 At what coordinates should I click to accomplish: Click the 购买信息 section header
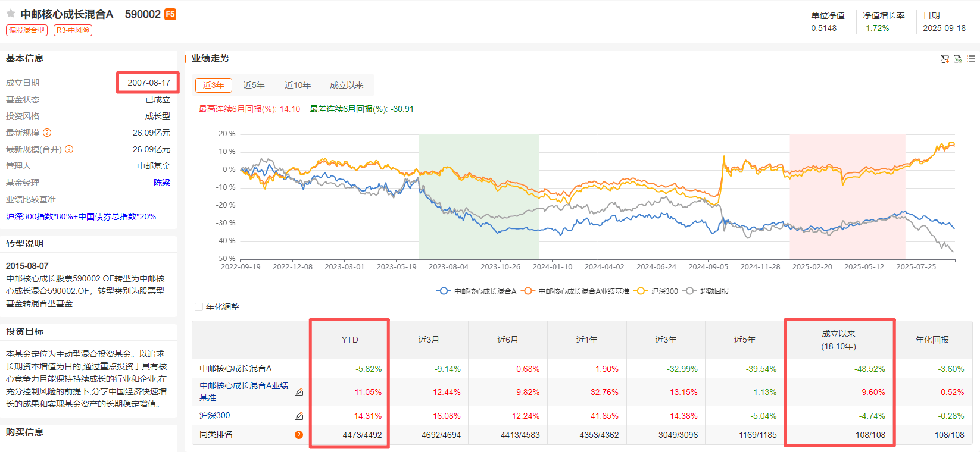[25, 432]
